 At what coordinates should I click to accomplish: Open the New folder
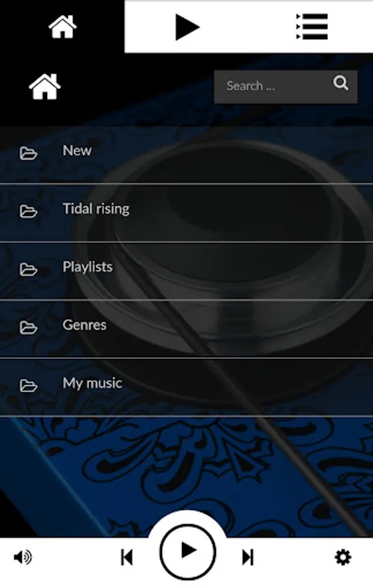[x=186, y=155]
